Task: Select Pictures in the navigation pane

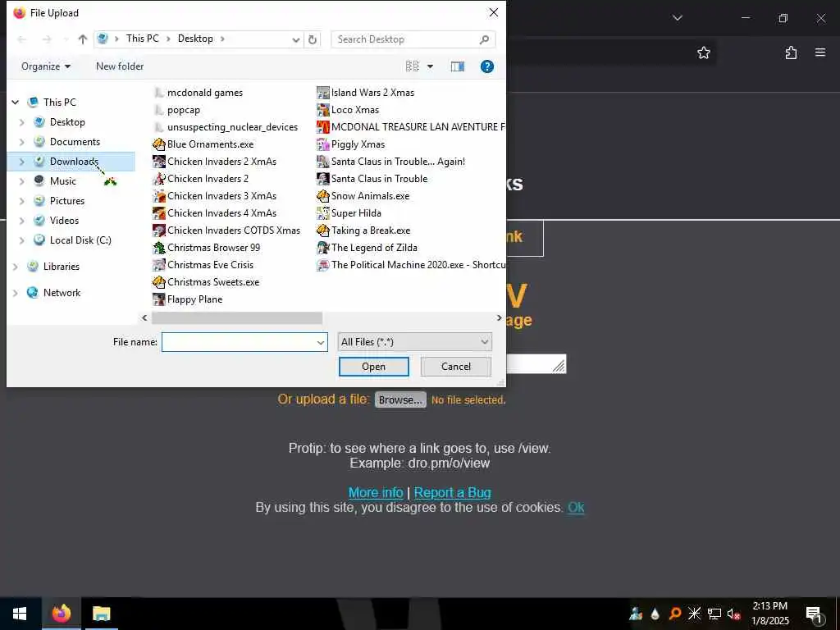Action: 67,201
